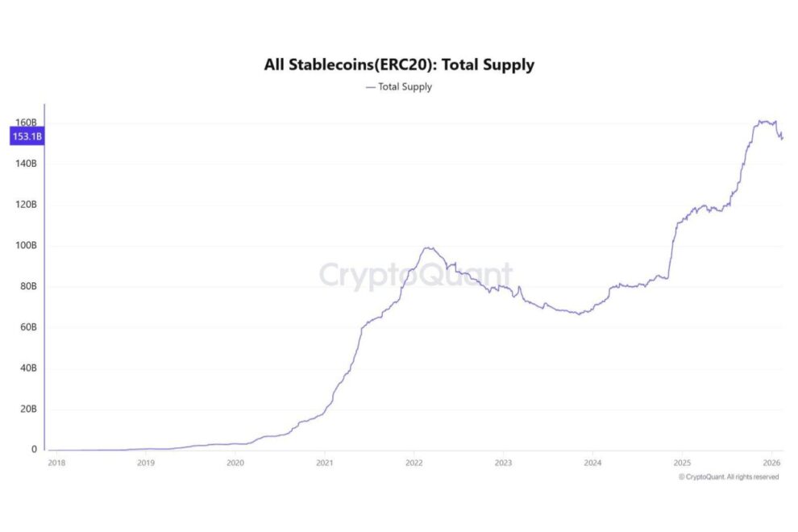Jump to the 2025 axis label
This screenshot has height=532, width=798.
(x=681, y=463)
